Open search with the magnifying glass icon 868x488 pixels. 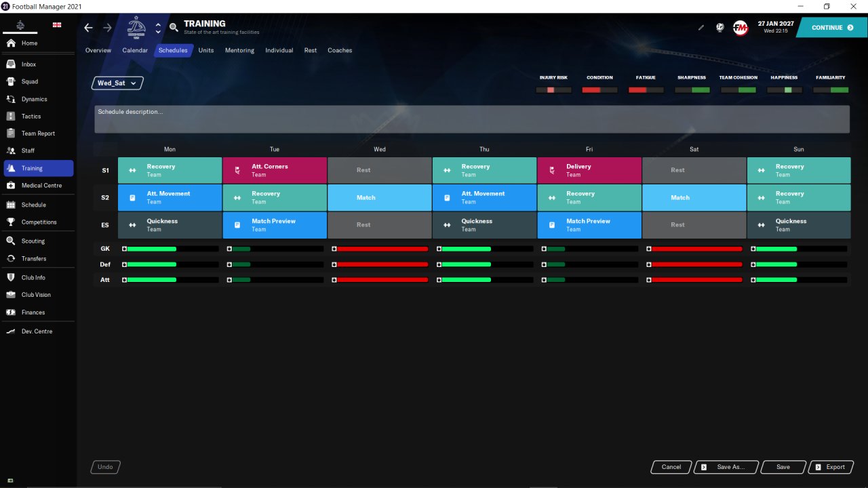[x=174, y=28]
